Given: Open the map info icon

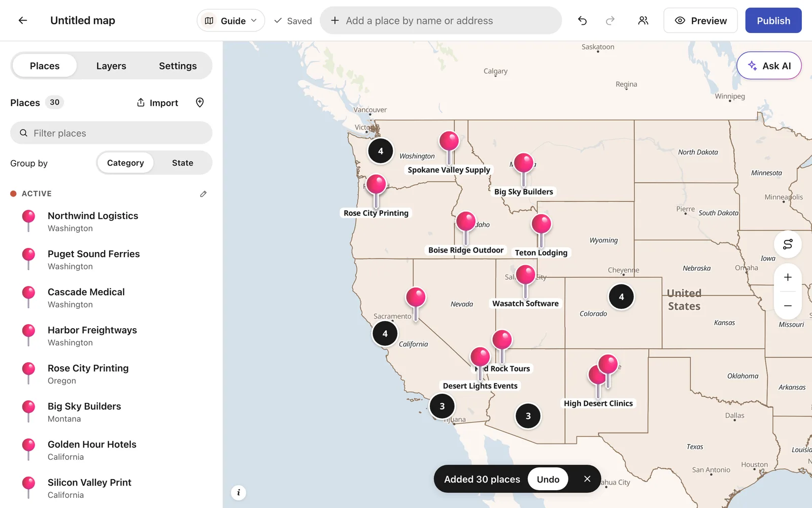Looking at the screenshot, I should coord(239,492).
